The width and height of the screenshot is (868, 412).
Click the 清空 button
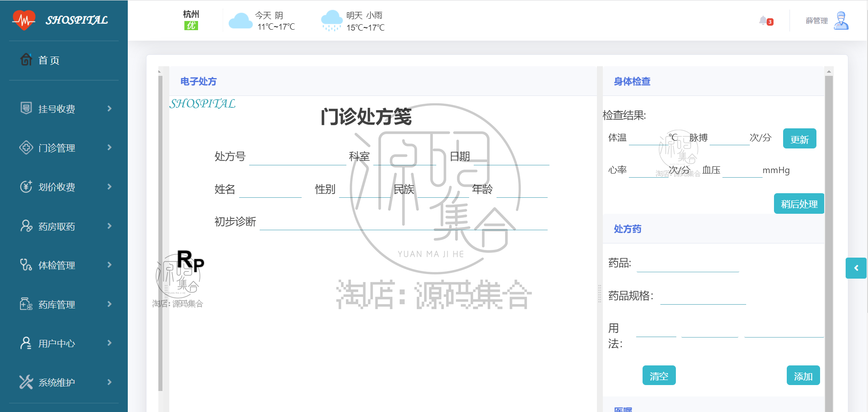click(659, 375)
